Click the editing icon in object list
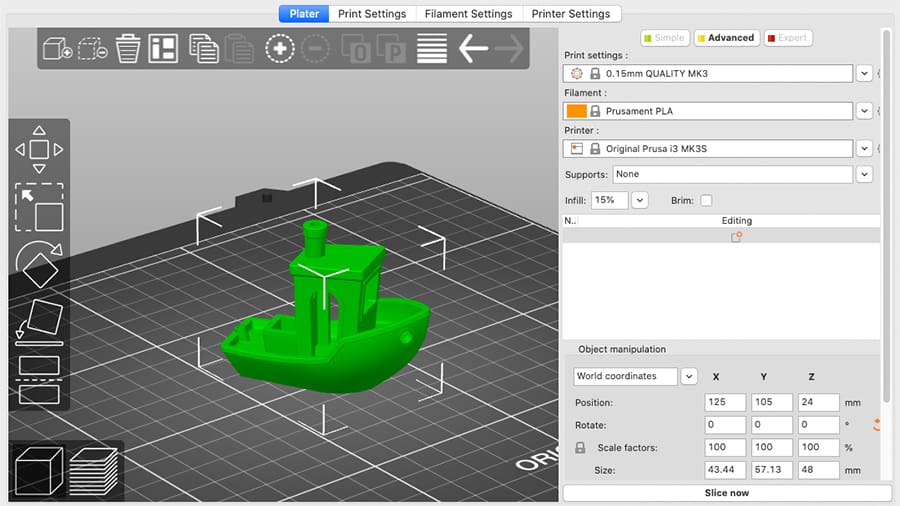The height and width of the screenshot is (506, 900). pos(736,236)
